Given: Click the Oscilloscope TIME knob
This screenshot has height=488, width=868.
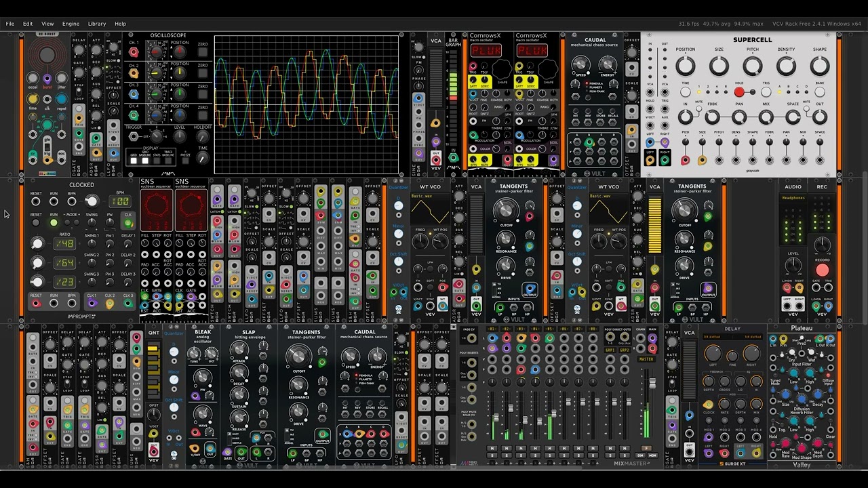Looking at the screenshot, I should pyautogui.click(x=203, y=157).
